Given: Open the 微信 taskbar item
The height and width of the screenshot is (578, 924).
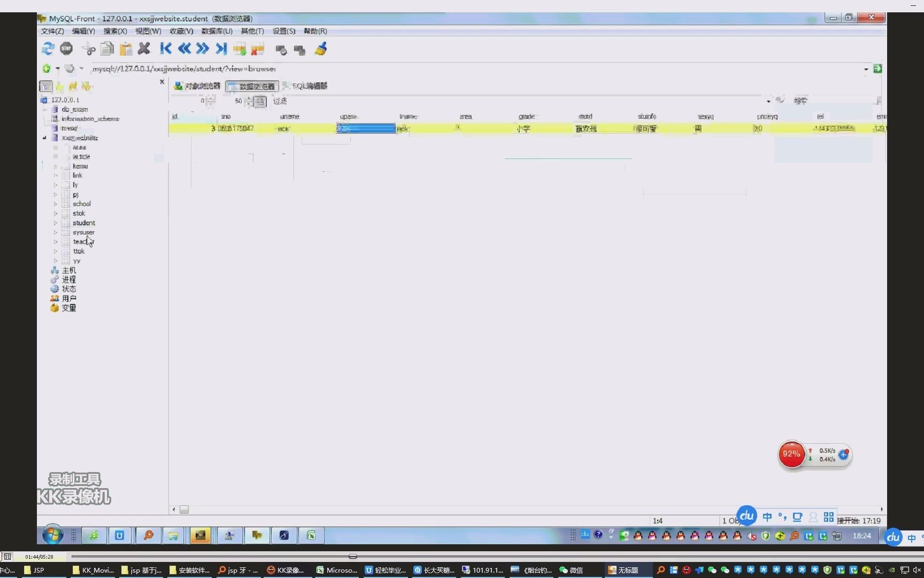Looking at the screenshot, I should 571,570.
